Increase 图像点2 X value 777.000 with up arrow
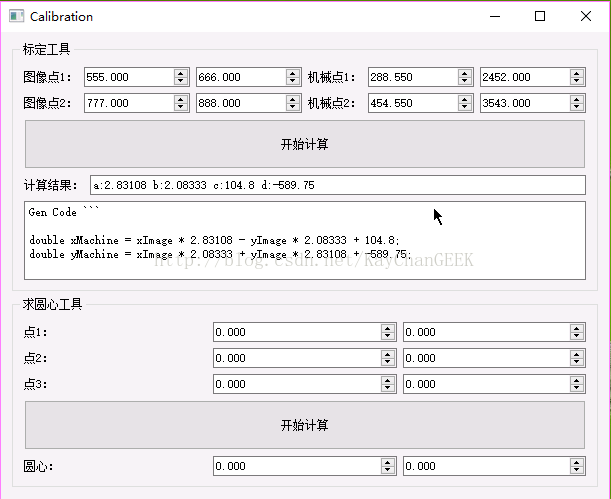Screen dimensions: 611x499 click(181, 99)
